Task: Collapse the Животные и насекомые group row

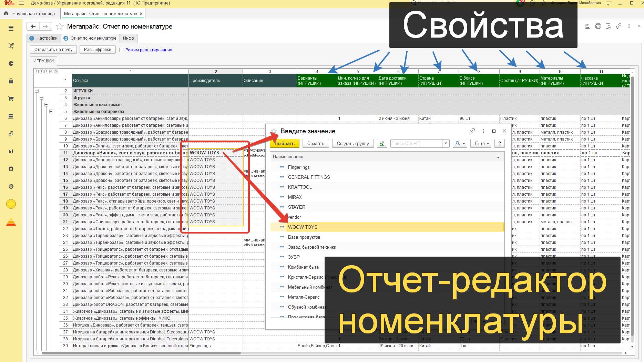Action: pos(47,104)
